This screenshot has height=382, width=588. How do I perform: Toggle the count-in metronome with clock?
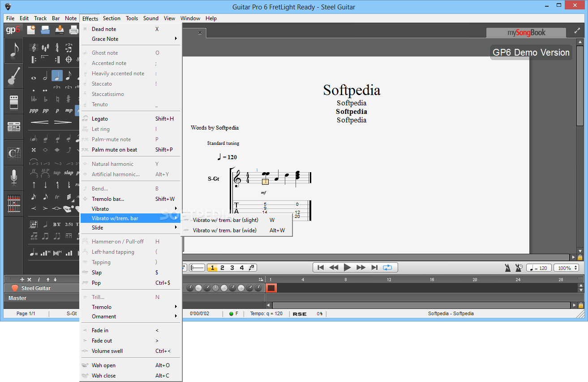coord(519,268)
